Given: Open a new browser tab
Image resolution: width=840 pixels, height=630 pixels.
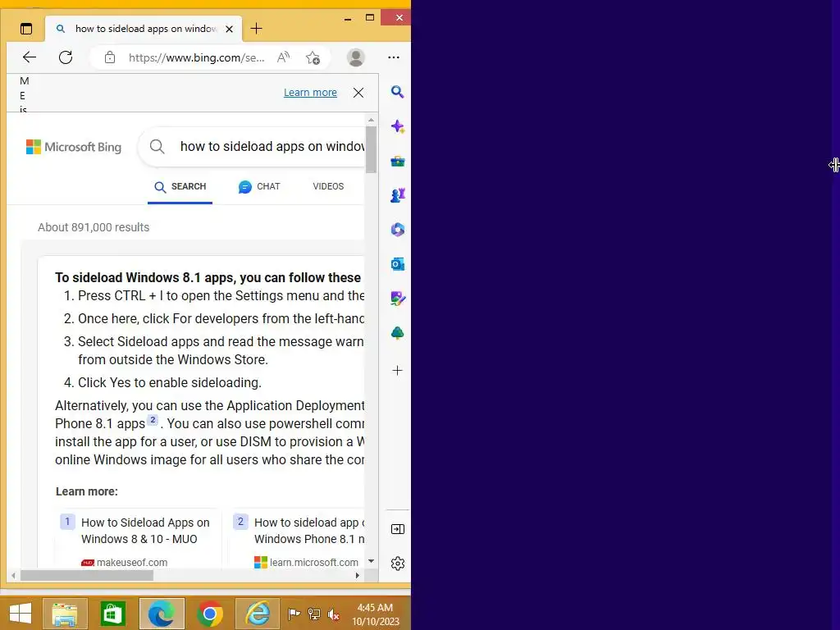Looking at the screenshot, I should (256, 29).
